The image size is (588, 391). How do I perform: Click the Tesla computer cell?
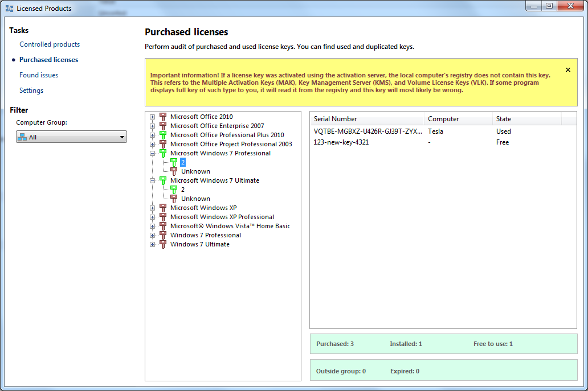point(435,131)
